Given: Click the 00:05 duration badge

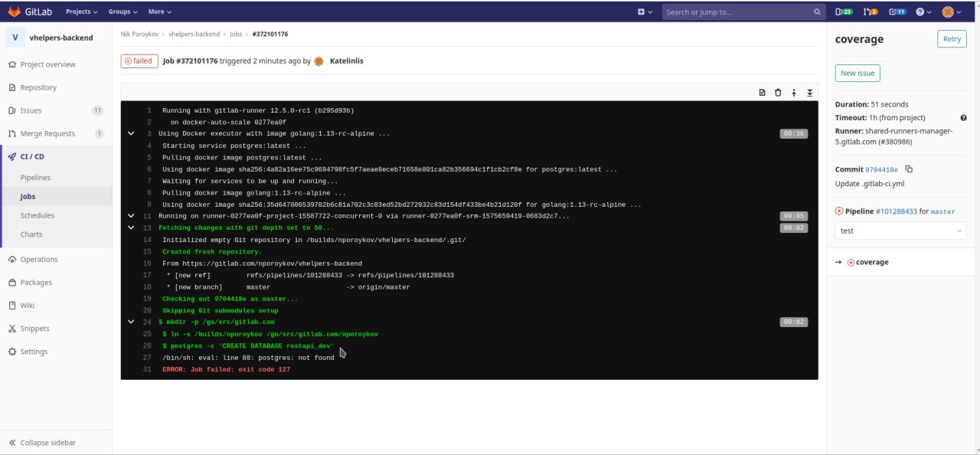Looking at the screenshot, I should (x=792, y=216).
